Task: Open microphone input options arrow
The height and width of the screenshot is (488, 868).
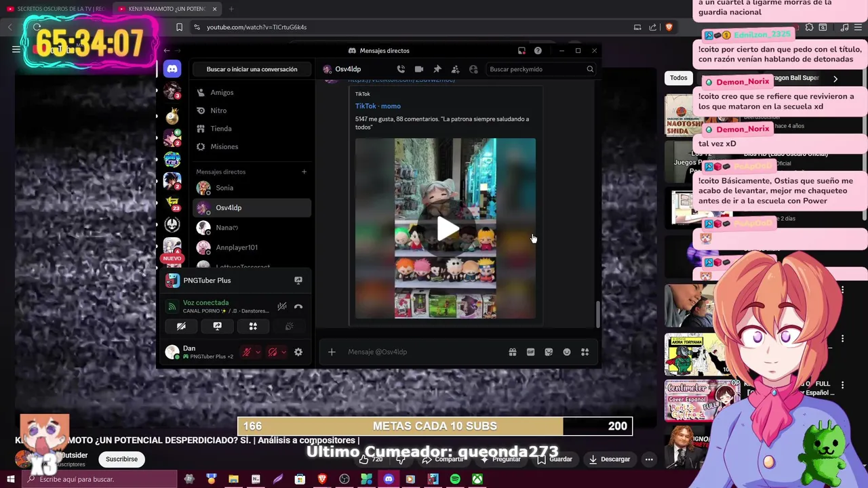Action: click(258, 352)
